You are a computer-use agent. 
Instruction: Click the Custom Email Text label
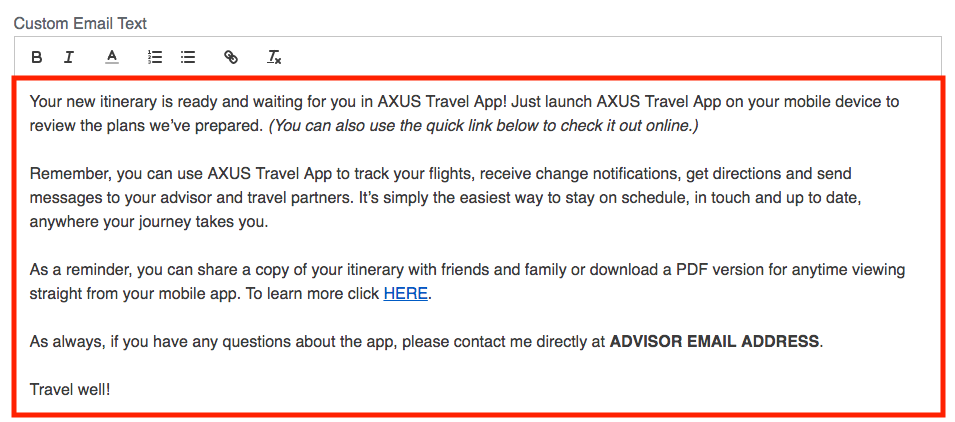click(80, 24)
